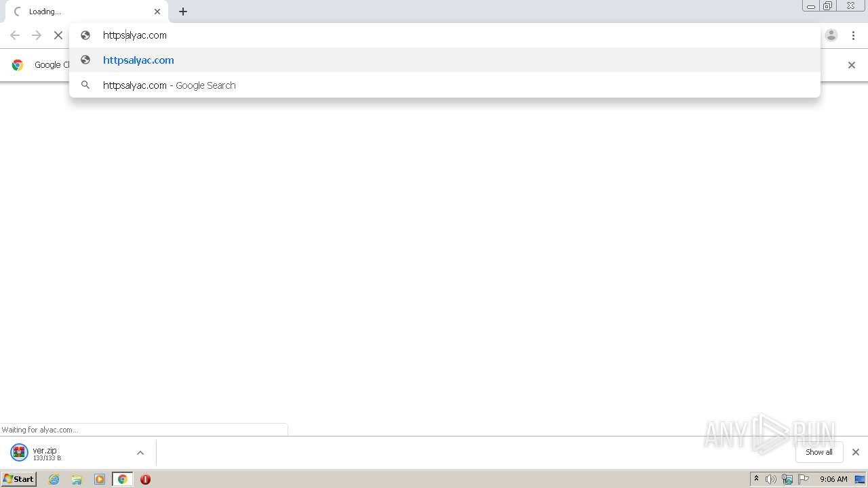The image size is (868, 488).
Task: Open the Chrome three-dot menu
Action: click(853, 35)
